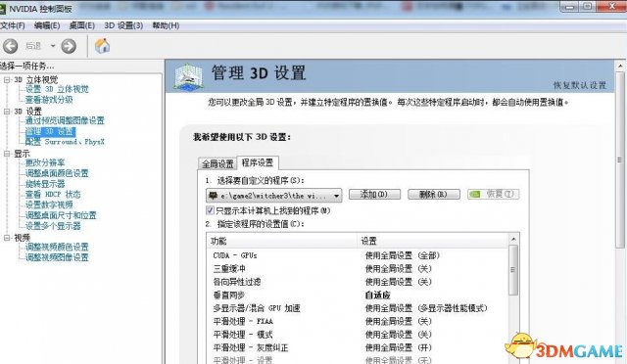Viewport: 627px width, 364px height.
Task: Open 调整视频颜色设置 link
Action: [x=57, y=247]
